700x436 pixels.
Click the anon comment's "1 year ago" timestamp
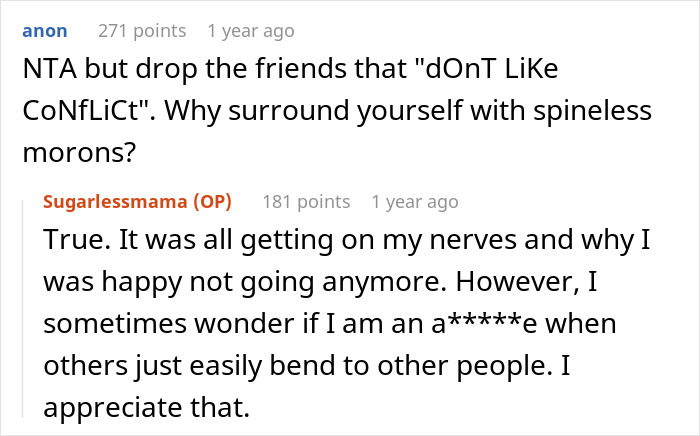point(251,31)
